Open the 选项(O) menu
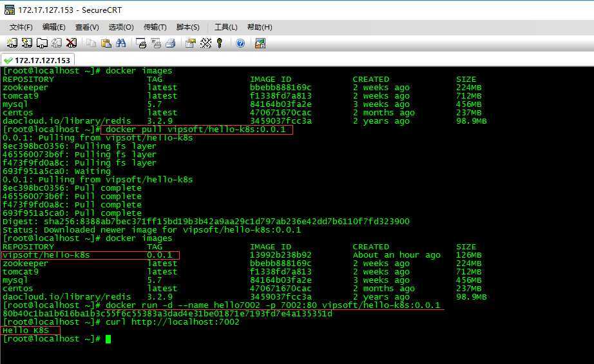Image resolution: width=594 pixels, height=364 pixels. (x=121, y=27)
